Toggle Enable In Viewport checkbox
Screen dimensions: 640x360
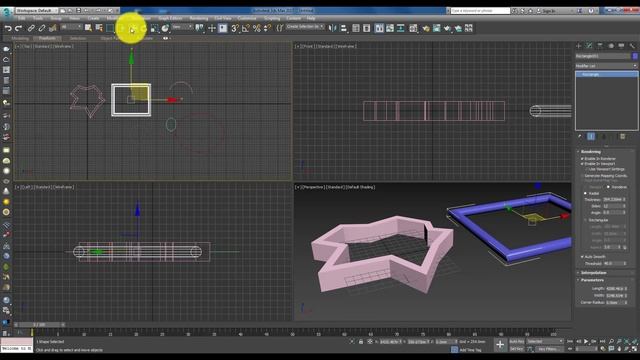tap(582, 164)
